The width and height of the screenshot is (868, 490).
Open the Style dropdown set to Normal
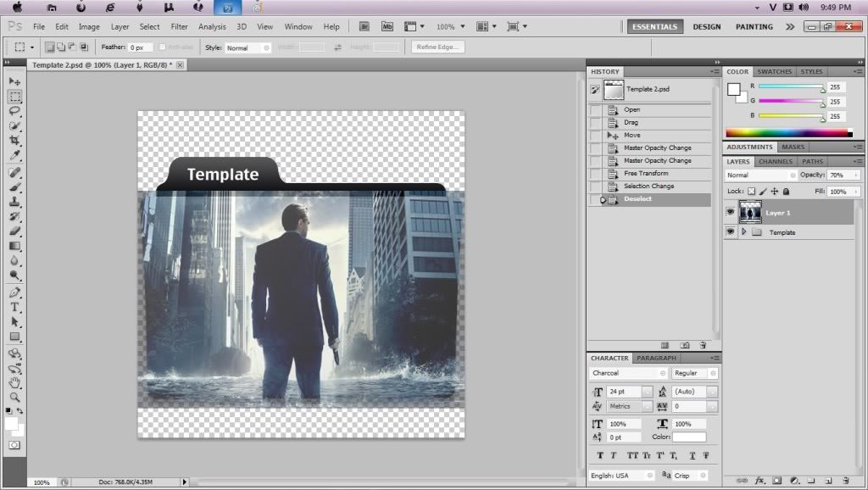pos(248,47)
